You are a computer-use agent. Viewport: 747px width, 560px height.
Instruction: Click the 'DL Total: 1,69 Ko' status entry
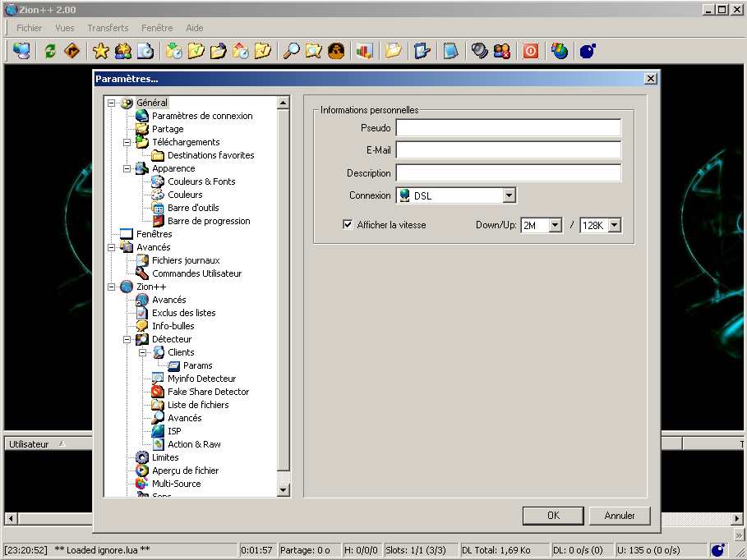(504, 550)
